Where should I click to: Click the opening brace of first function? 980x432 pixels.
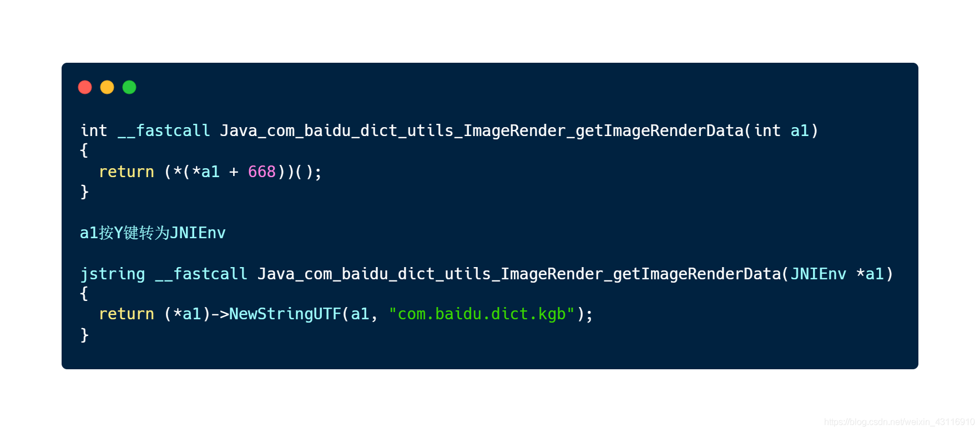[x=84, y=150]
